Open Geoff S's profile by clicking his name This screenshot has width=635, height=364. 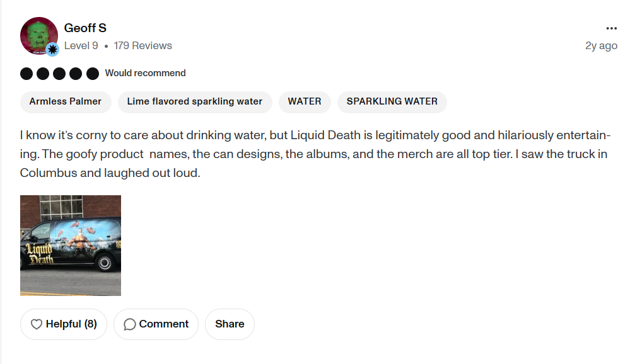tap(84, 28)
